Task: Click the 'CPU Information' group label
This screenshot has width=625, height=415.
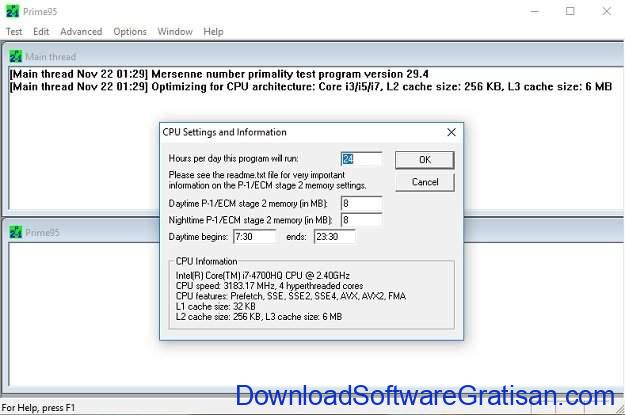Action: (206, 262)
